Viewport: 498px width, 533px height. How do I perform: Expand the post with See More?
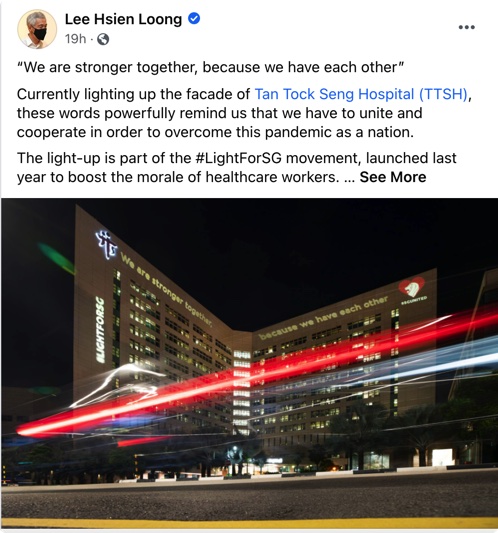(393, 177)
